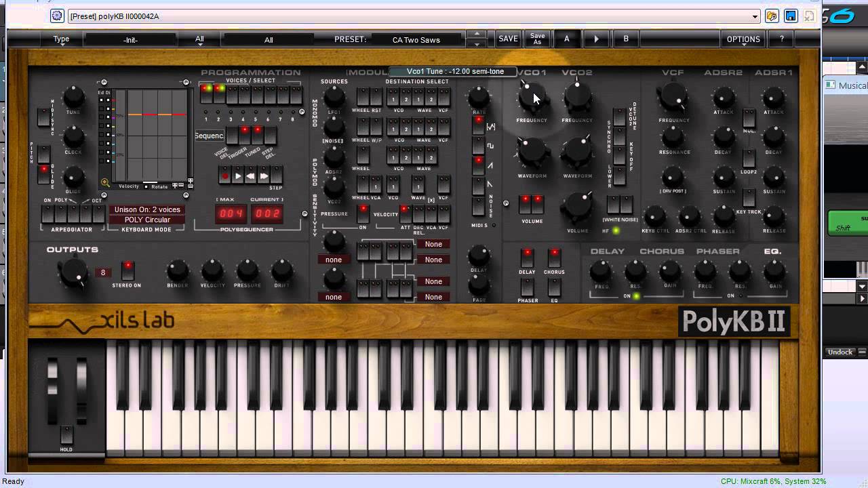This screenshot has height=488, width=868.
Task: Toggle the Arpeggiator ON switch
Action: click(x=47, y=214)
